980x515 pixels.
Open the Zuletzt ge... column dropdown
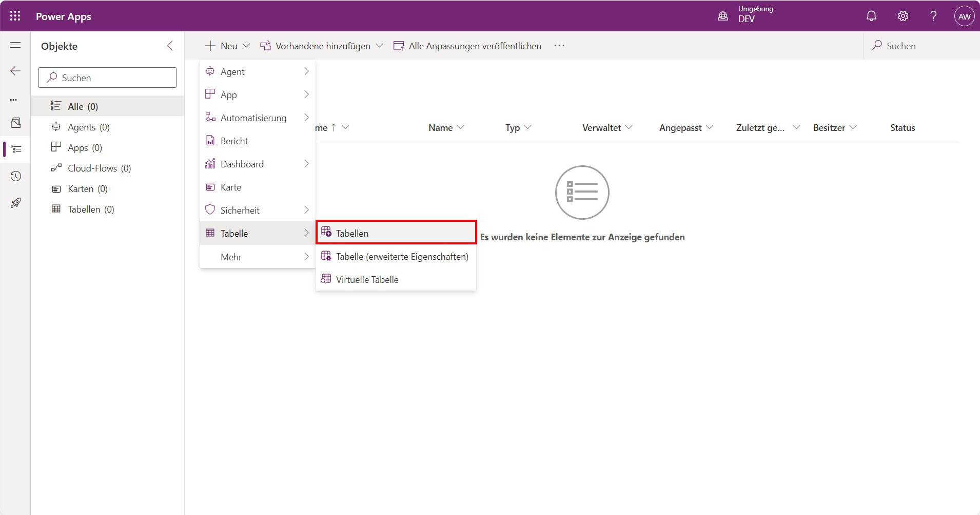[x=768, y=127]
